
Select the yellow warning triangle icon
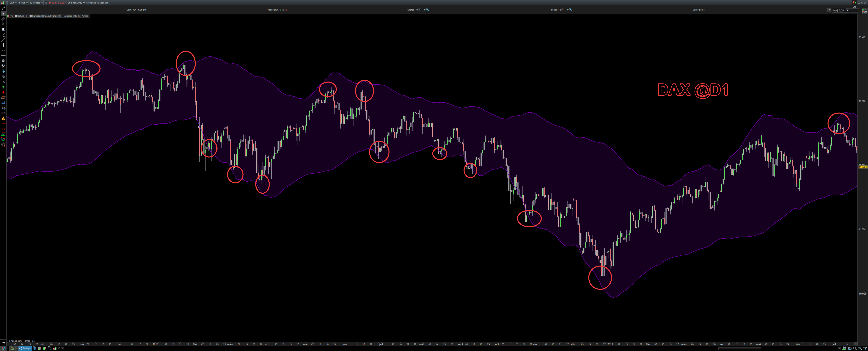(x=3, y=119)
